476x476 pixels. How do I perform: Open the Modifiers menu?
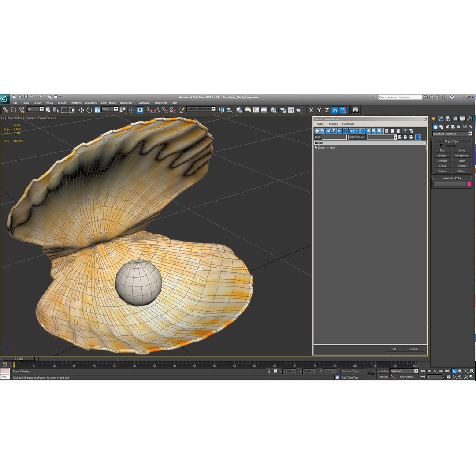tap(76, 103)
